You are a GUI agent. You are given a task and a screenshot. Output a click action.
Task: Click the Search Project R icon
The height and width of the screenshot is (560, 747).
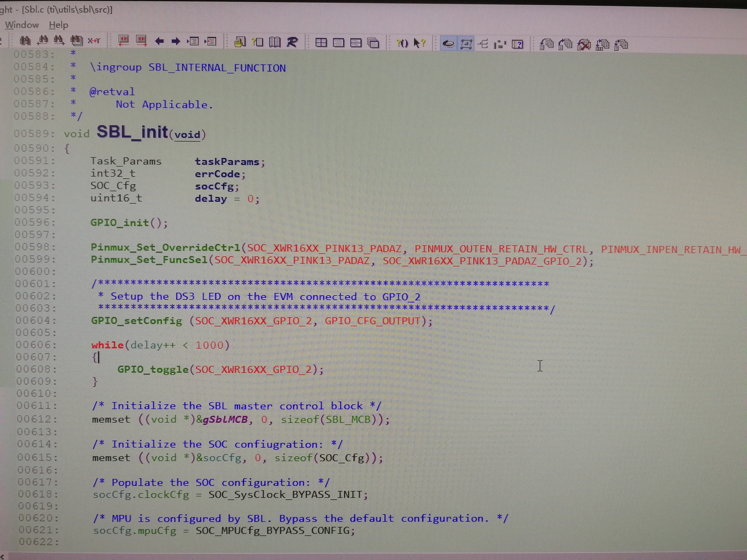[x=292, y=43]
